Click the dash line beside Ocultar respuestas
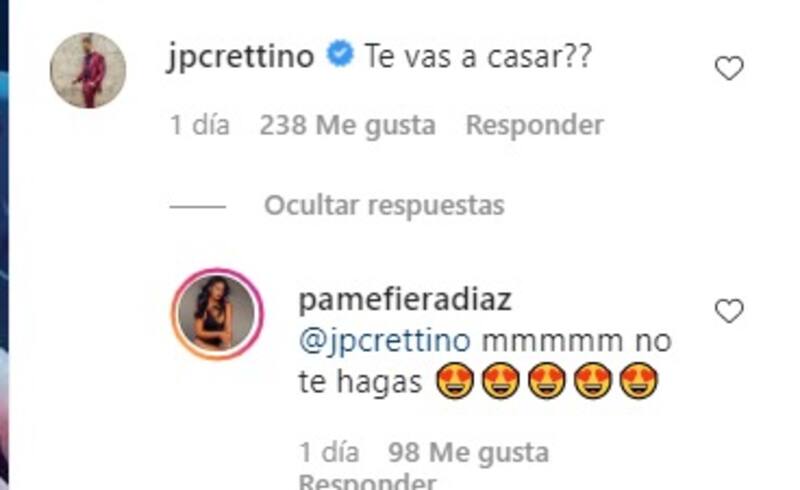 (198, 207)
